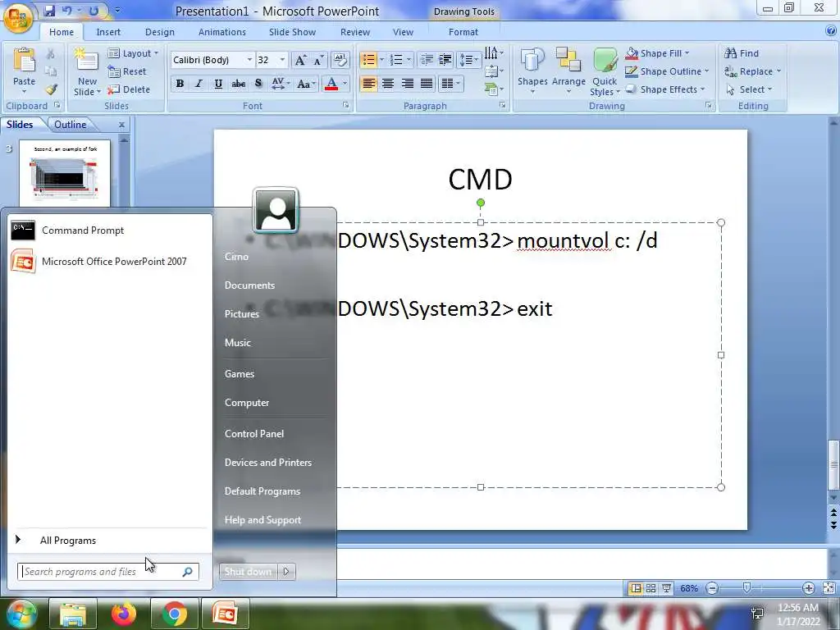Click the Shut down button

248,572
